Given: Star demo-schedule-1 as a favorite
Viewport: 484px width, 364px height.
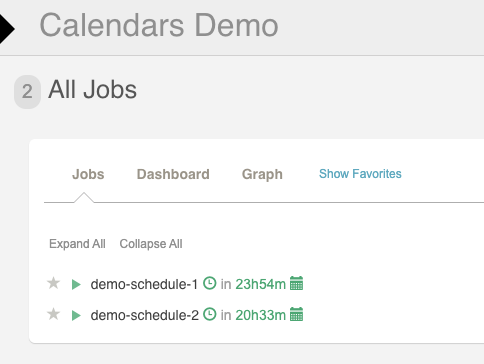Looking at the screenshot, I should click(x=53, y=283).
